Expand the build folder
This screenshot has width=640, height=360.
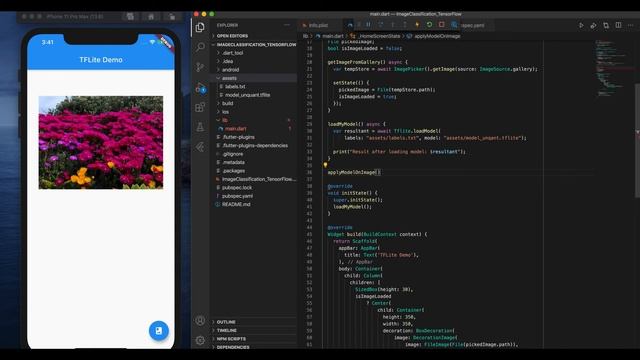tap(253, 103)
